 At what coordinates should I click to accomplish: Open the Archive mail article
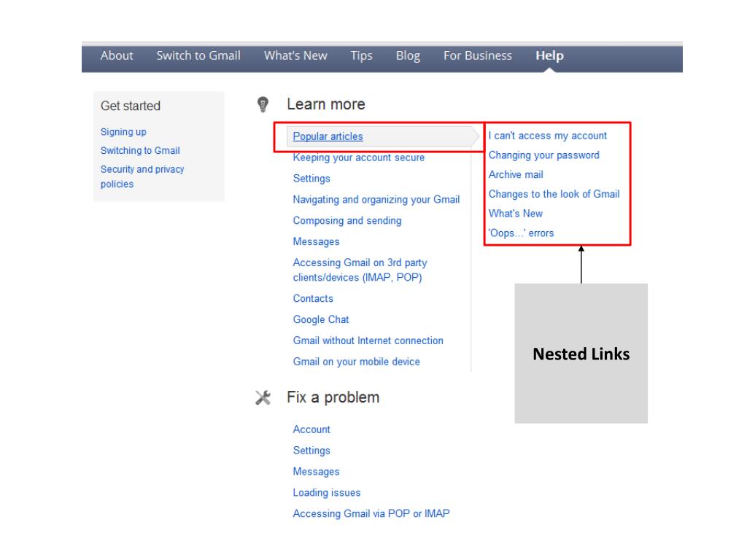click(x=516, y=175)
